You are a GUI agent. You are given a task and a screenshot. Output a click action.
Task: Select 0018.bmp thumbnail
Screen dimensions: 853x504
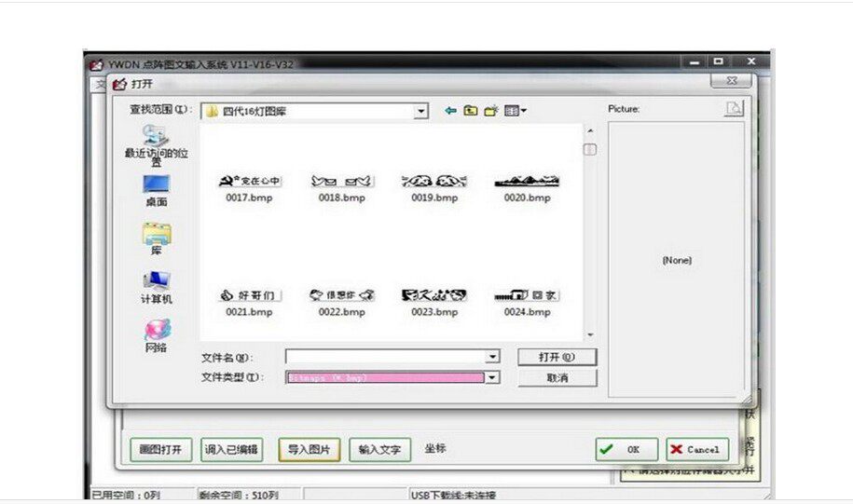coord(341,181)
